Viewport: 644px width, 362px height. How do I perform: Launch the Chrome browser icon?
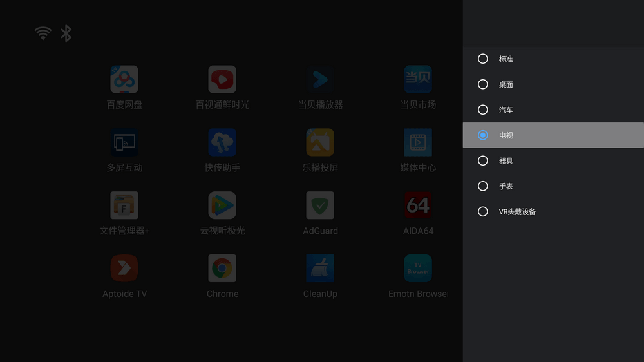pos(222,269)
